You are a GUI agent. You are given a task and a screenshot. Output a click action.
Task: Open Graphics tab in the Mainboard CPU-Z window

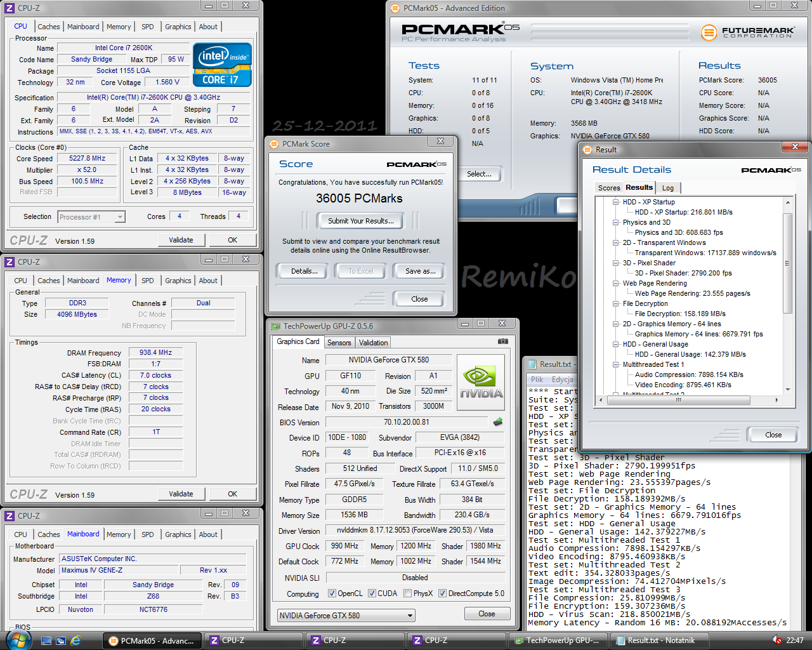pos(178,534)
